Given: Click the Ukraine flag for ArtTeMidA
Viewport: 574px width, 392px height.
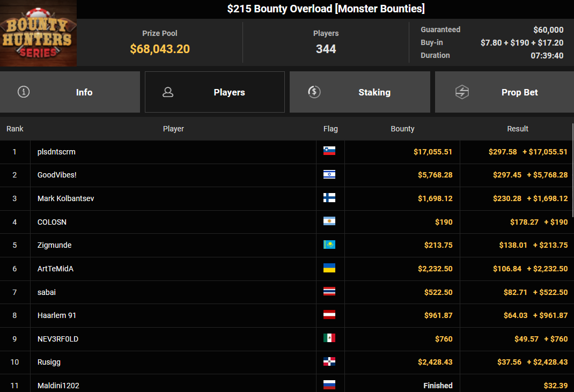Looking at the screenshot, I should tap(329, 268).
